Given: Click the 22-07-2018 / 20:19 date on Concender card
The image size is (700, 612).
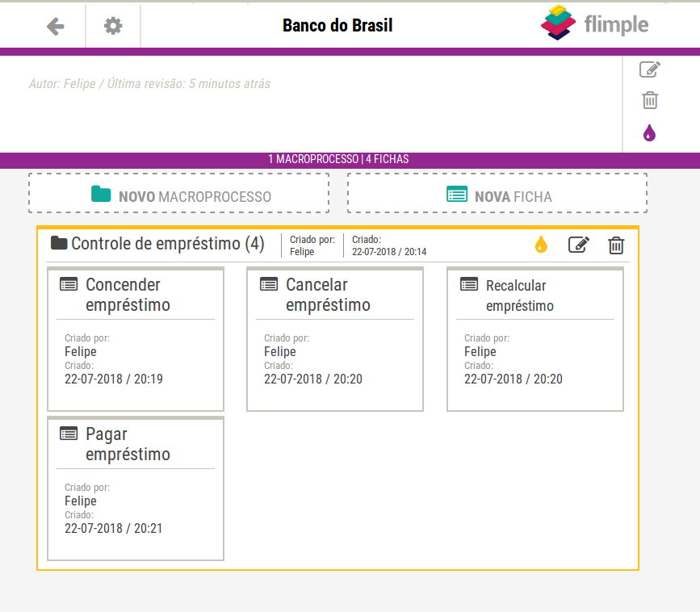Looking at the screenshot, I should tap(113, 379).
